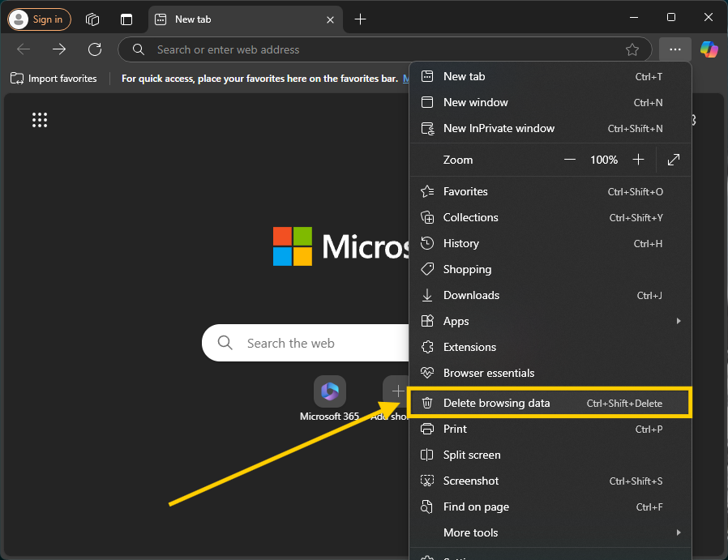Open a new tab with plus button

[x=361, y=19]
